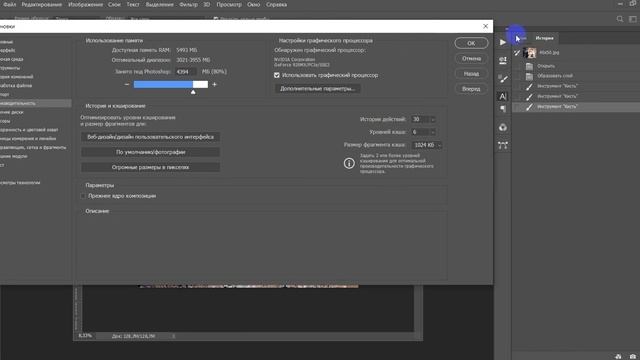Open the Properties panel icon
Viewport: 640px width, 360px height.
point(502,60)
